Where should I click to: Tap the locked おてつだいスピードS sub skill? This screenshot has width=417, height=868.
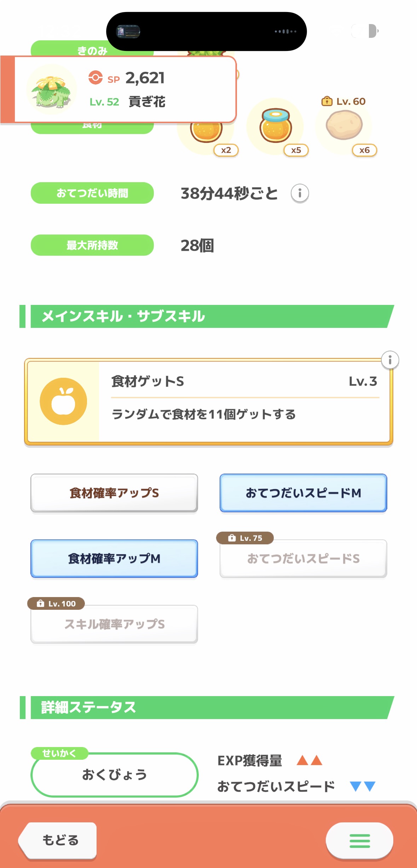pyautogui.click(x=303, y=559)
